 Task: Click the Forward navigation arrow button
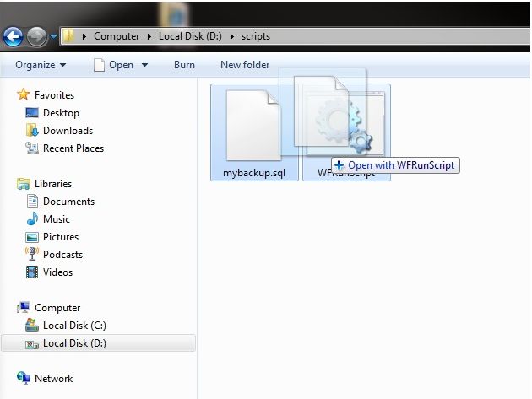36,36
